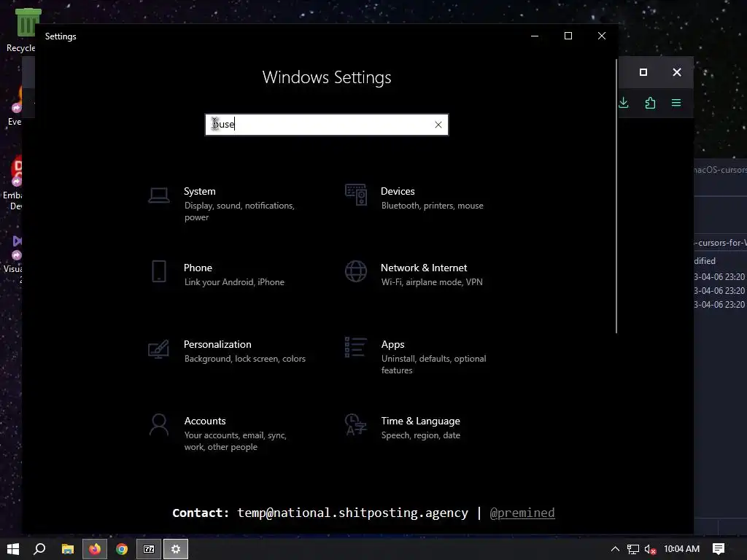Click the Phone icon
This screenshot has width=747, height=560.
point(158,271)
